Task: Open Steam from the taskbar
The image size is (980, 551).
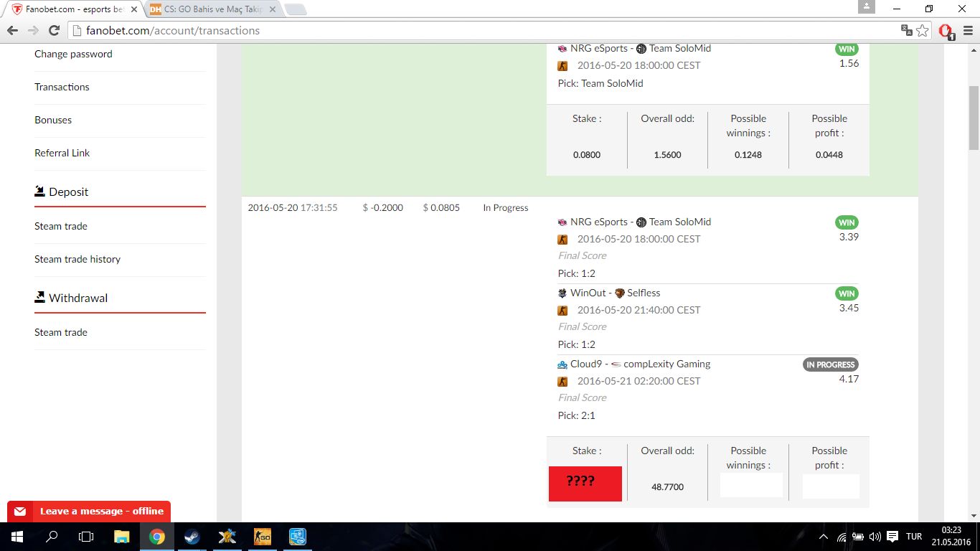Action: [x=192, y=537]
